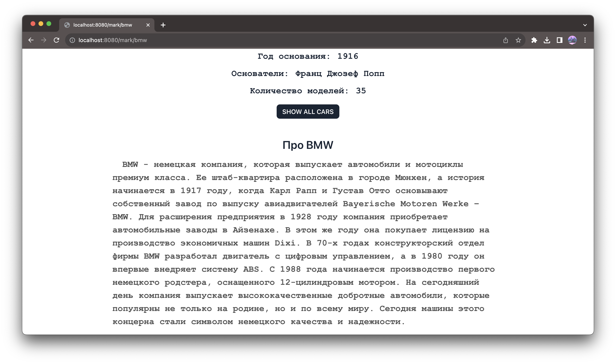Expand the tab search chevron
616x364 pixels.
tap(585, 25)
